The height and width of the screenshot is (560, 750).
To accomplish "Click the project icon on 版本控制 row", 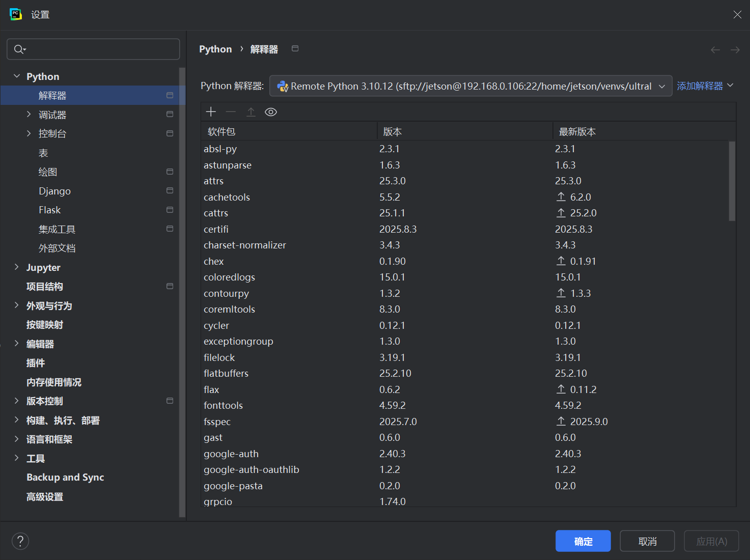I will coord(170,401).
